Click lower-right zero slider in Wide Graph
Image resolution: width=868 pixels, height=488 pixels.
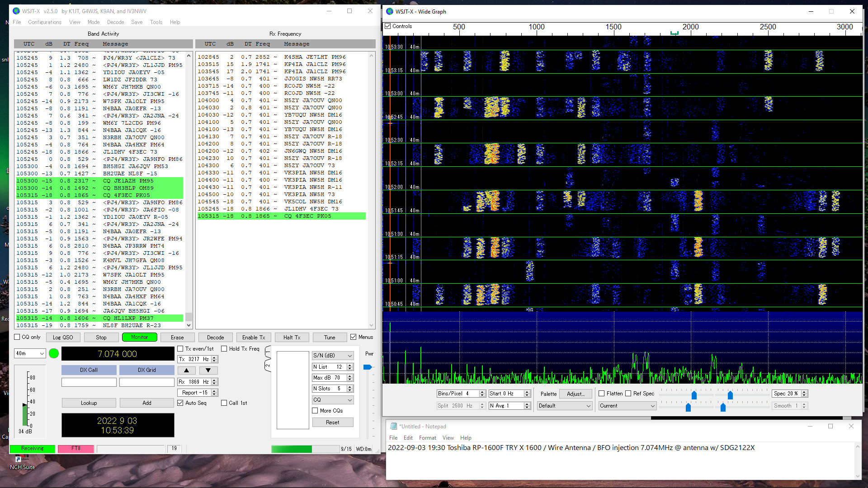click(x=723, y=408)
